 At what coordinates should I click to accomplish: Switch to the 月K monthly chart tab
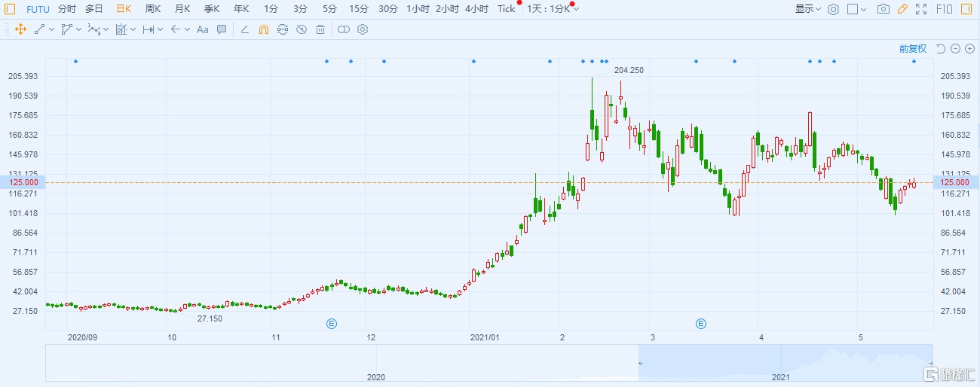coord(182,9)
